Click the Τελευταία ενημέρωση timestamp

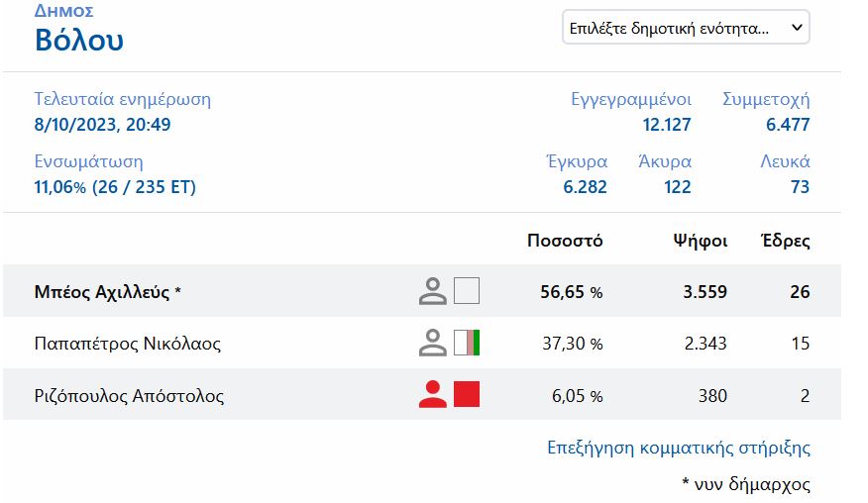coord(102,125)
